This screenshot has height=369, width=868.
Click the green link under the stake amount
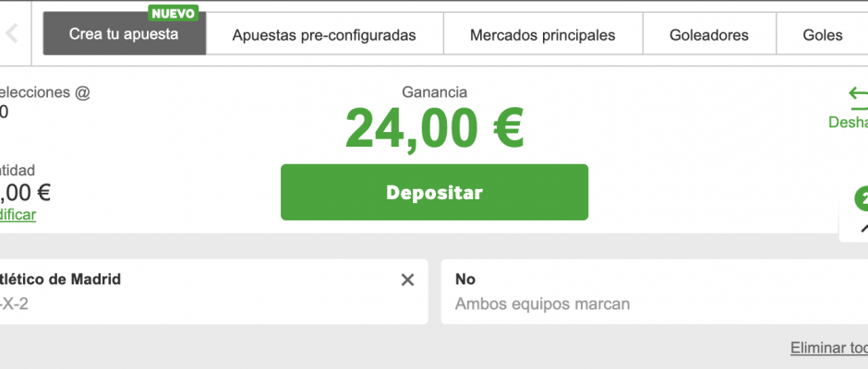tap(18, 214)
